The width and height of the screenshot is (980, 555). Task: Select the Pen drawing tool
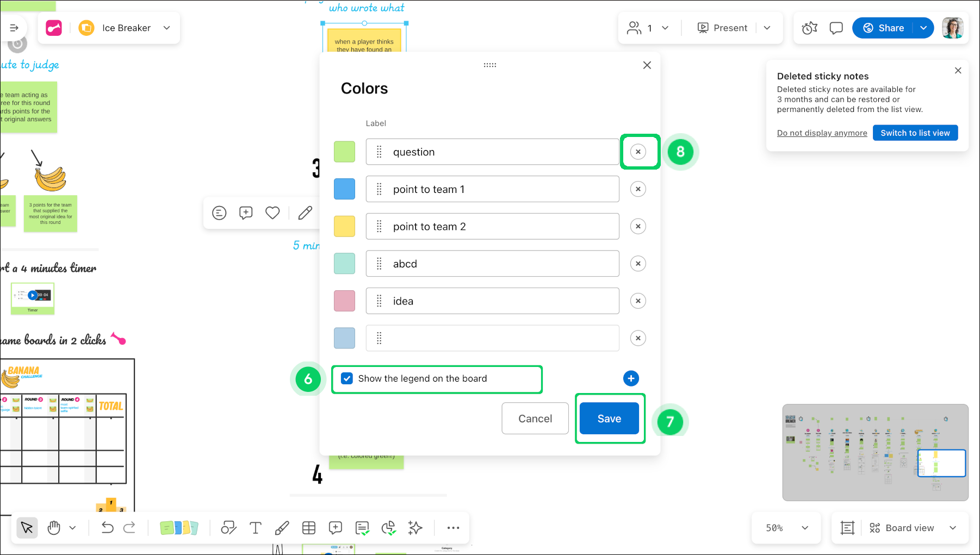point(282,528)
